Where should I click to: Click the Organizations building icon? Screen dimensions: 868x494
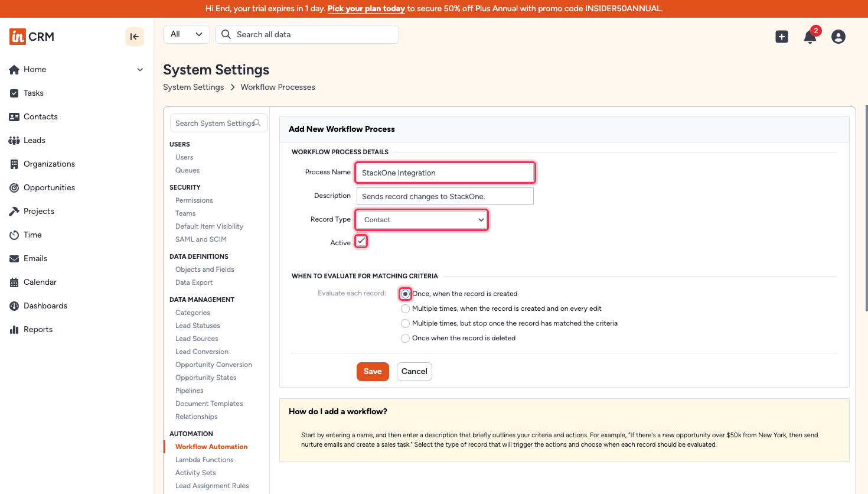[14, 164]
